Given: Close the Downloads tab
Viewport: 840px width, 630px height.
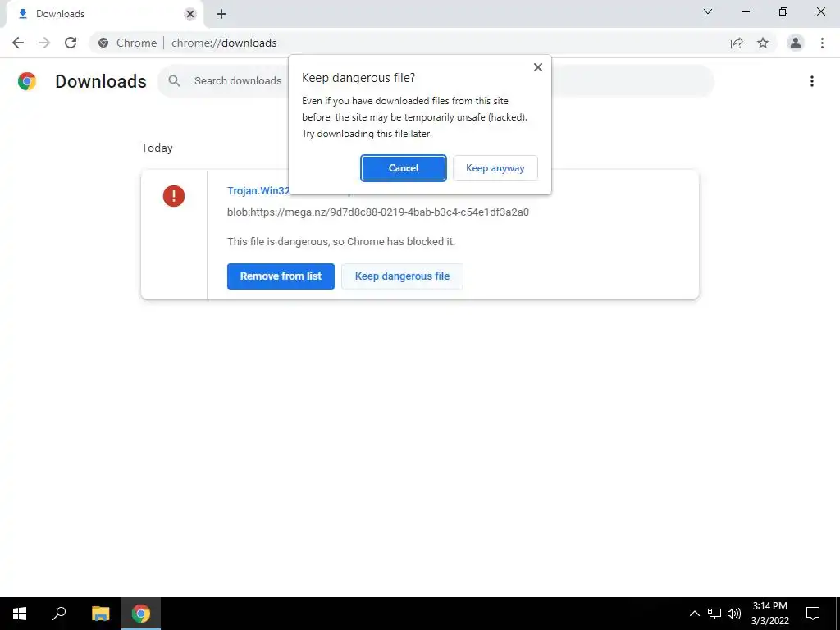Looking at the screenshot, I should [190, 14].
